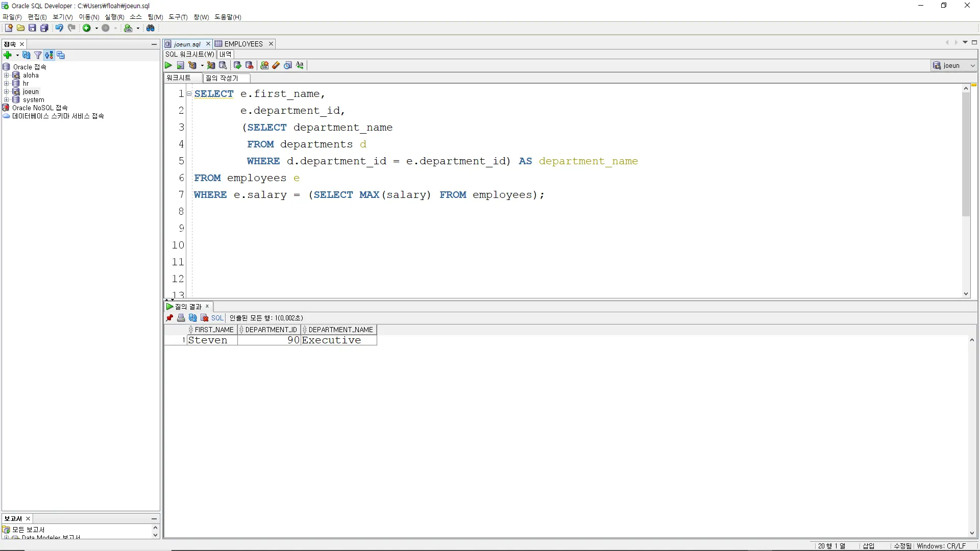Click the DEPARTMENT_NAME column header
The image size is (980, 551).
(340, 330)
